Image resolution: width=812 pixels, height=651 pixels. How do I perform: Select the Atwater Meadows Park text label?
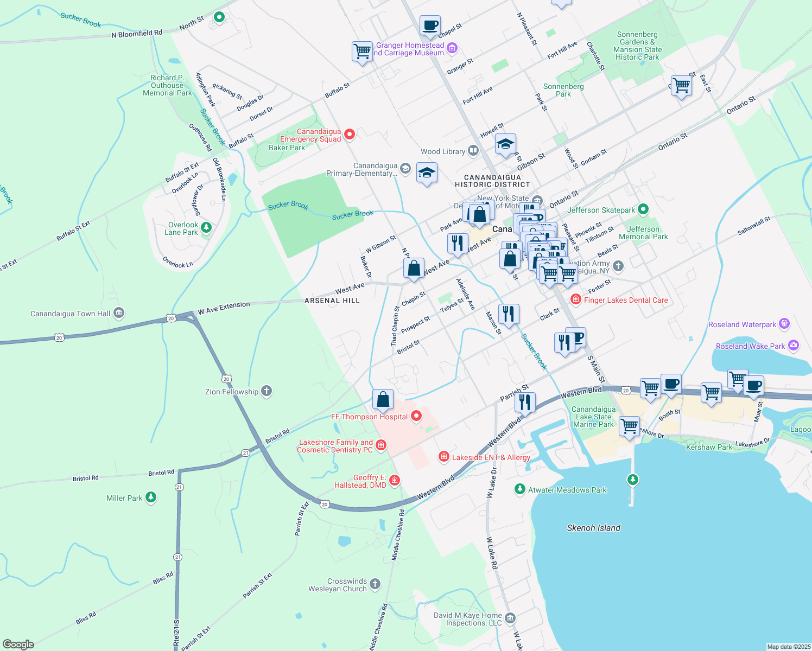pyautogui.click(x=567, y=490)
